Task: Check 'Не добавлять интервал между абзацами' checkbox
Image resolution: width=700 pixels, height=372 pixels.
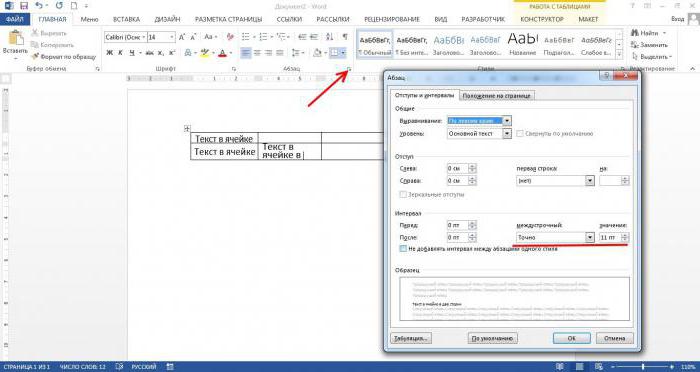Action: (x=404, y=249)
